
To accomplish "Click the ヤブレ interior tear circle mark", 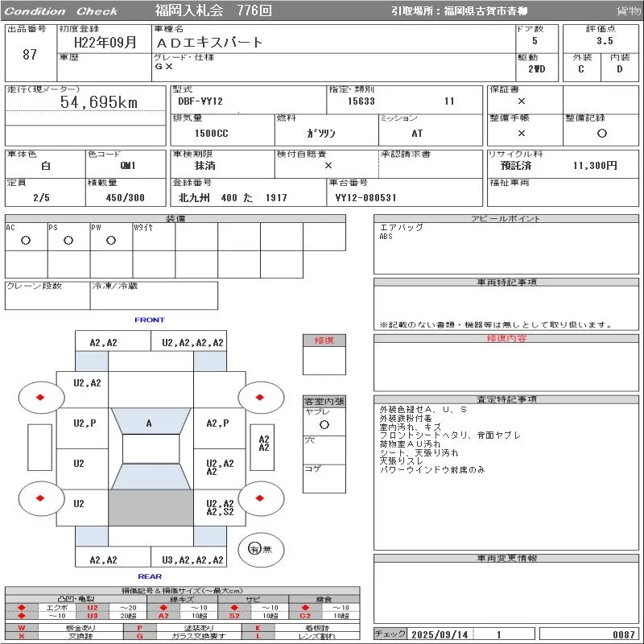I will [324, 423].
